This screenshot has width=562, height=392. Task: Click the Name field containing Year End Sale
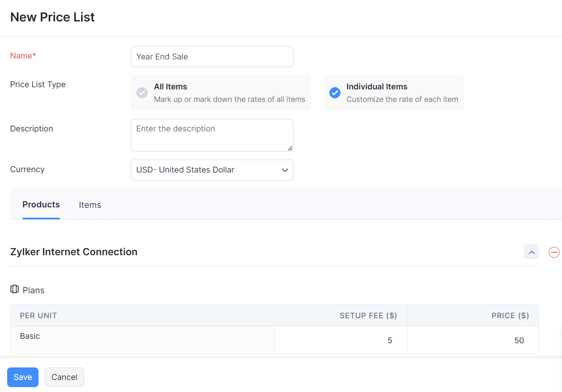click(212, 56)
